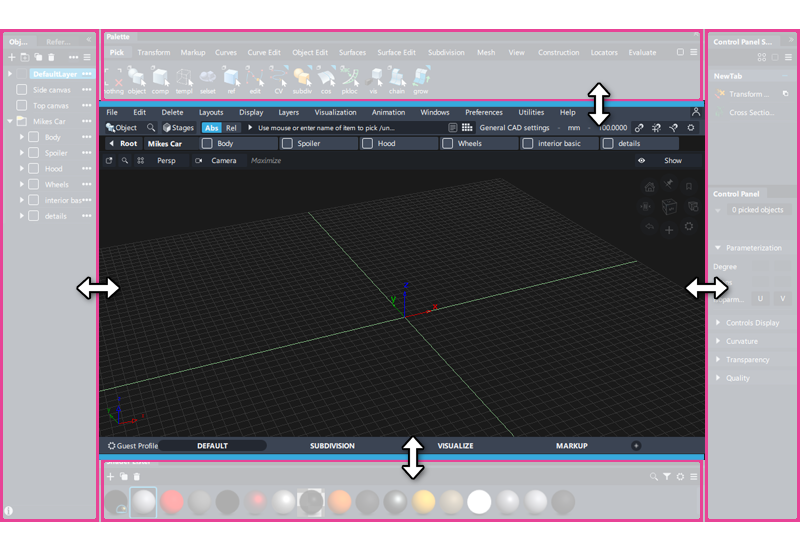Toggle the Rel relative mode button
The width and height of the screenshot is (800, 550).
click(x=231, y=128)
